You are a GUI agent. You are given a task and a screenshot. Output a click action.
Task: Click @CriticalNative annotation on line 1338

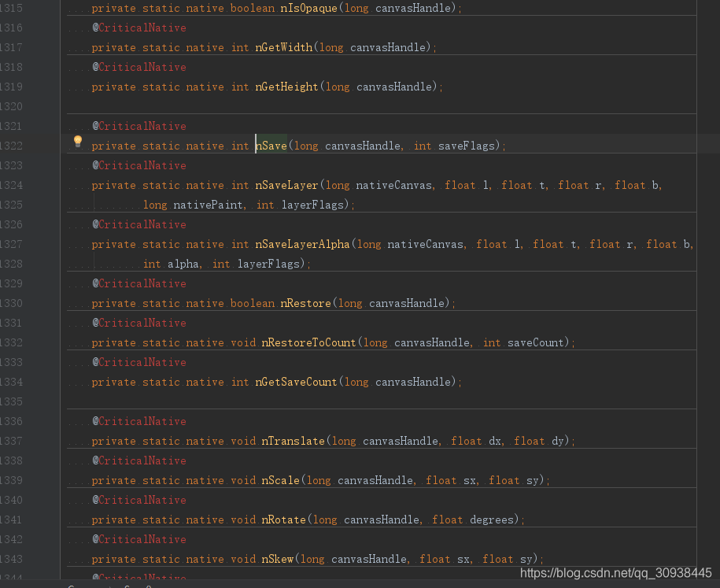(x=139, y=460)
